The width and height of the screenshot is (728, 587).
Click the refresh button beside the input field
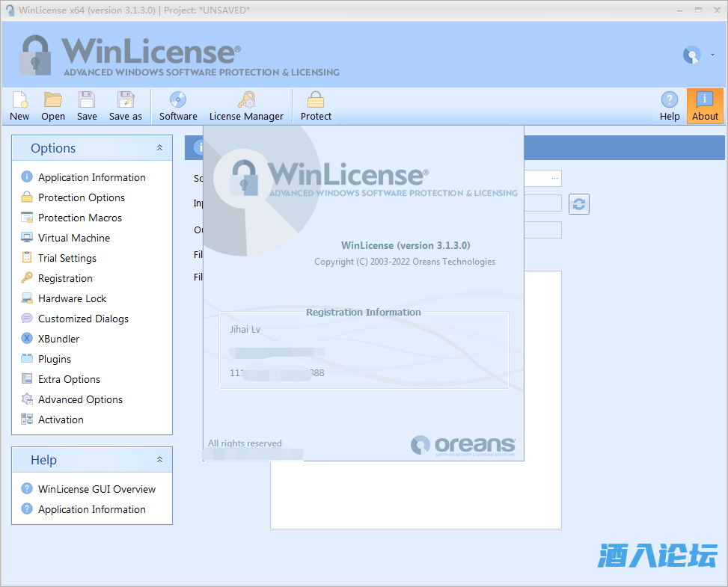[x=579, y=204]
